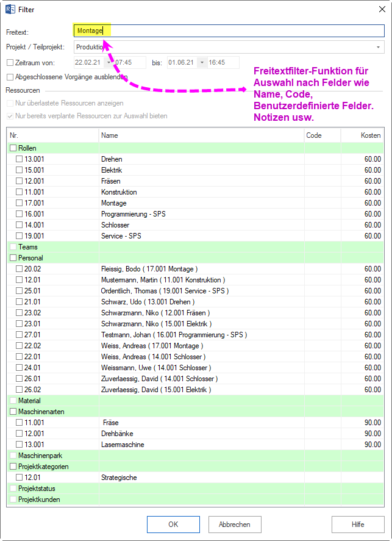
Task: Click the start date 22.02.21 field
Action: [x=89, y=63]
